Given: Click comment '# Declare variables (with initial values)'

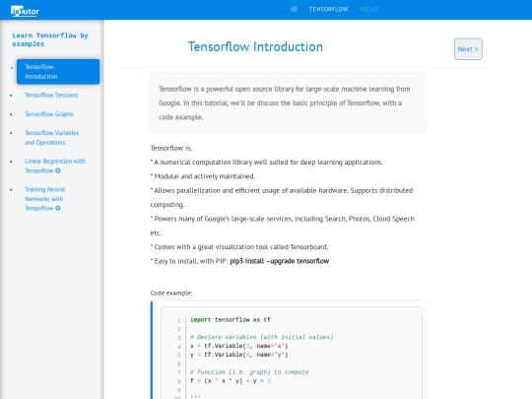Looking at the screenshot, I should click(262, 337).
